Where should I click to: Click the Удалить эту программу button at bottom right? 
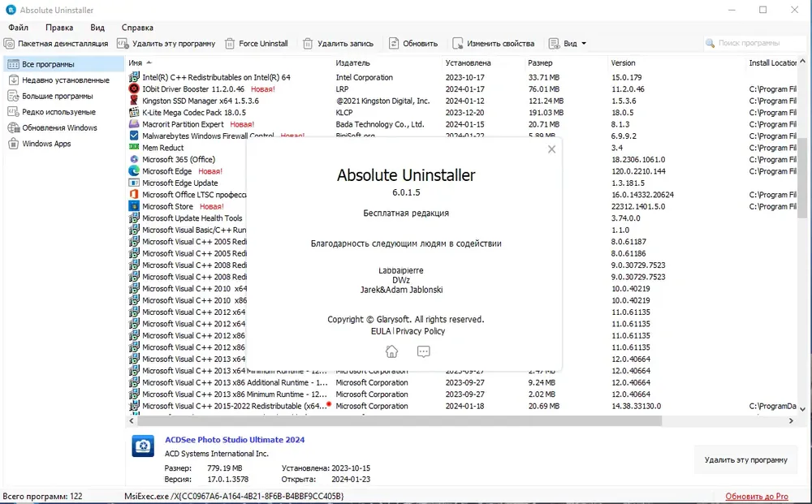click(x=745, y=459)
